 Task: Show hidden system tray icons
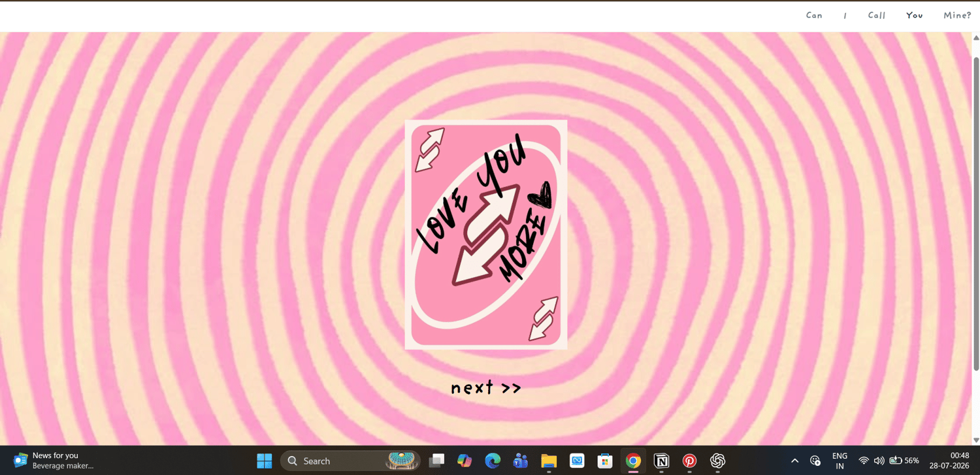[794, 461]
